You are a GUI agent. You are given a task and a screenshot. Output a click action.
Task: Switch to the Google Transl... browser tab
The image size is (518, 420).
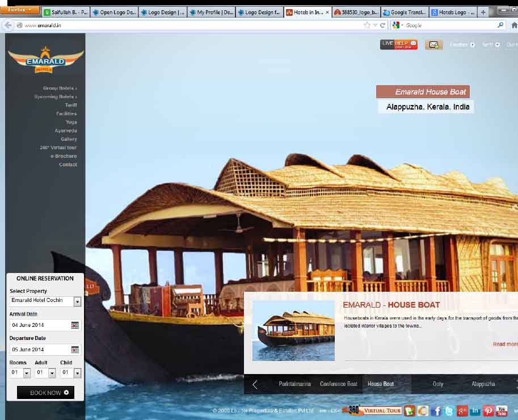point(405,12)
